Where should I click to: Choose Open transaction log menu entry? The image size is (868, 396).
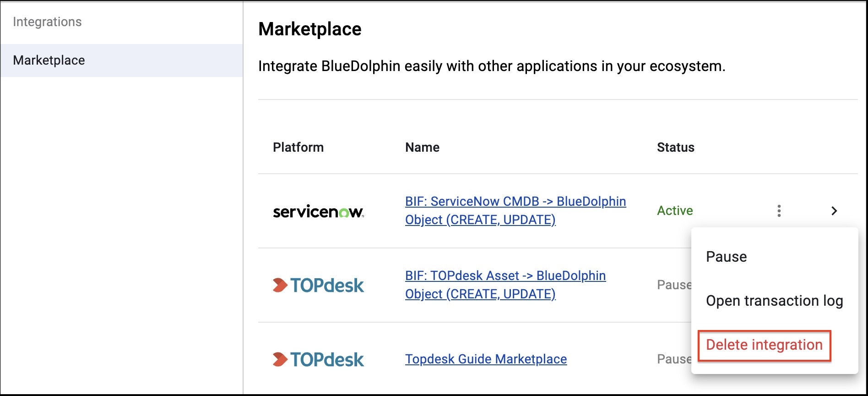775,301
